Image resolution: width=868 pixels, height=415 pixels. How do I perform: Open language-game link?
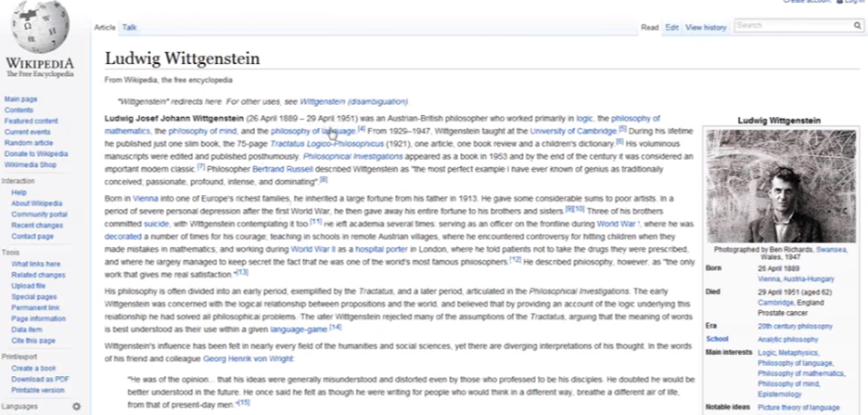(299, 330)
